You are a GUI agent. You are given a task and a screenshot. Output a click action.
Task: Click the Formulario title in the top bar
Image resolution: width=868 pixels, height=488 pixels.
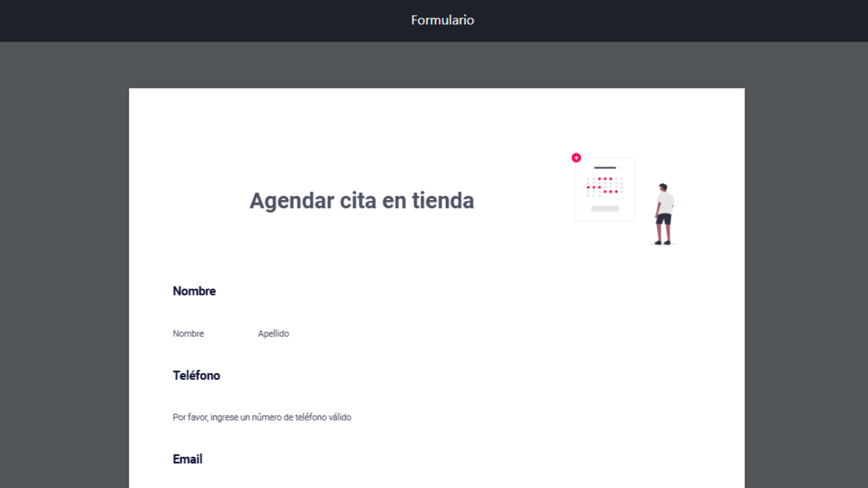click(x=442, y=20)
